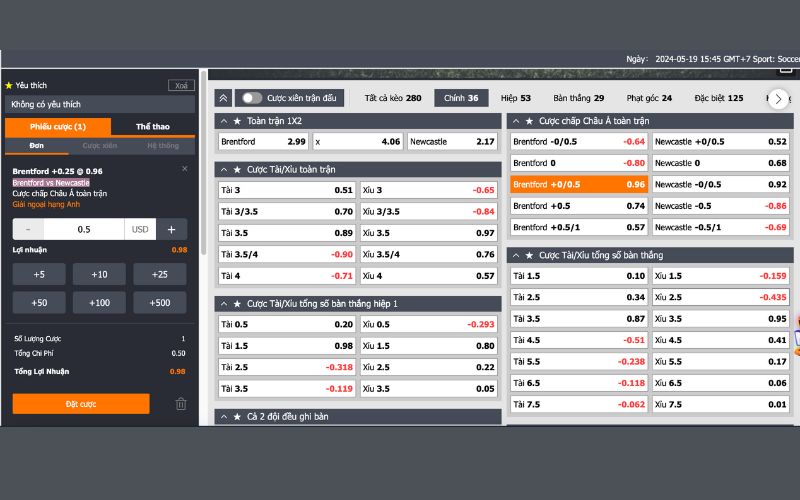This screenshot has height=500, width=800.
Task: Click the trash icon to clear bet slip
Action: pyautogui.click(x=181, y=404)
